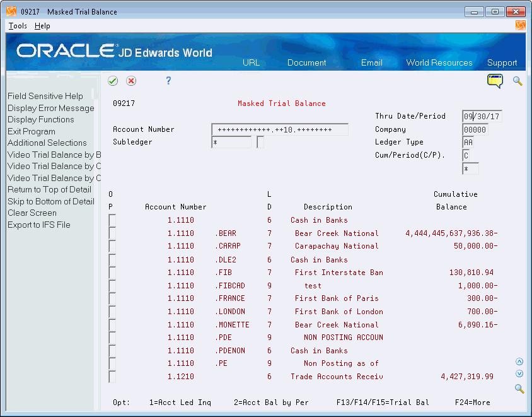Click the orange JD Edwards icon in menu bar
This screenshot has height=417, width=532.
520,25
